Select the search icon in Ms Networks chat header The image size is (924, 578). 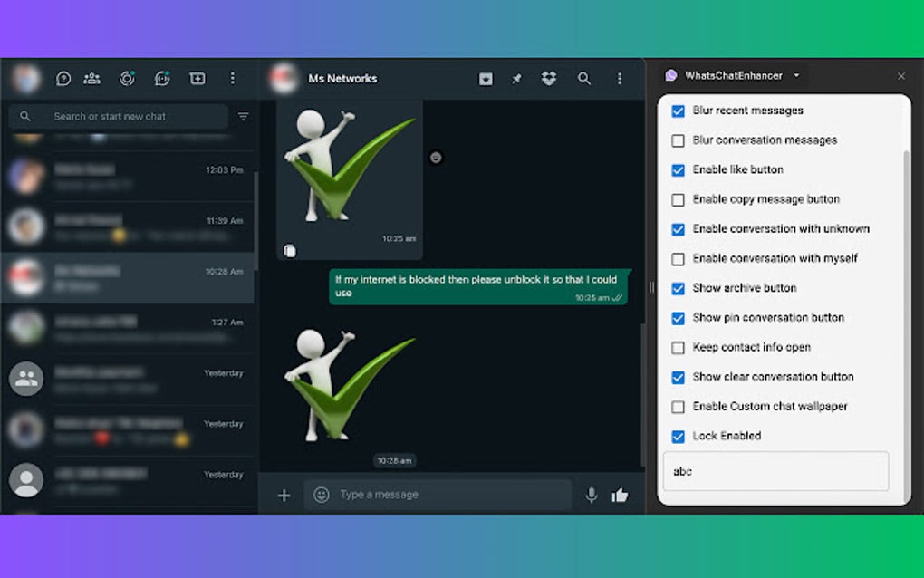pyautogui.click(x=585, y=79)
